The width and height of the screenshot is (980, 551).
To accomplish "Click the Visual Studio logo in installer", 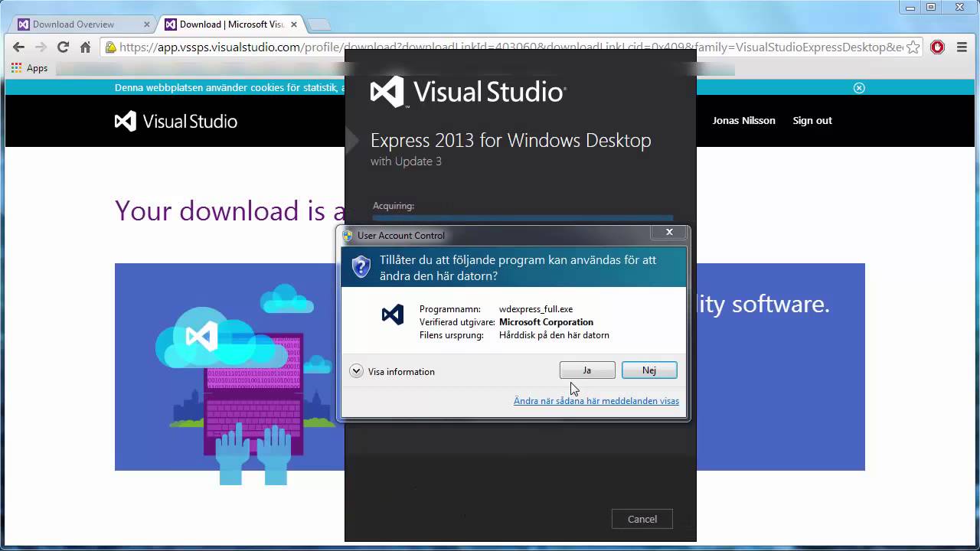I will point(468,92).
